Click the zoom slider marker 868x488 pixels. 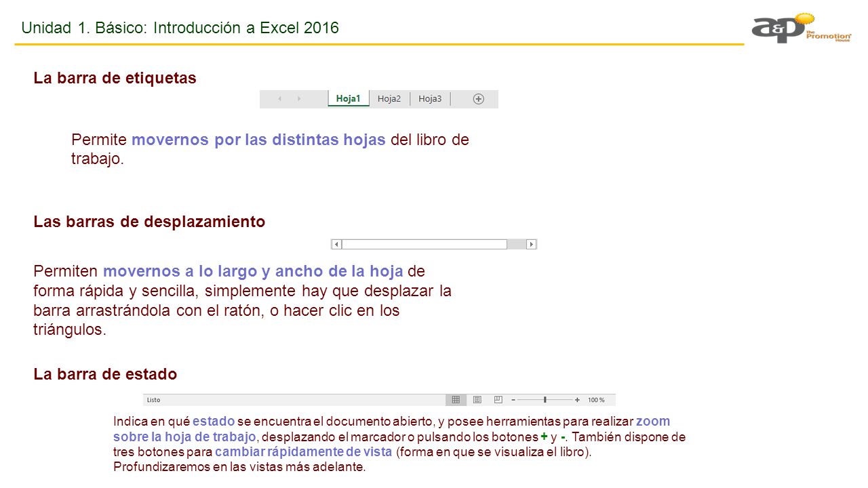pos(545,400)
